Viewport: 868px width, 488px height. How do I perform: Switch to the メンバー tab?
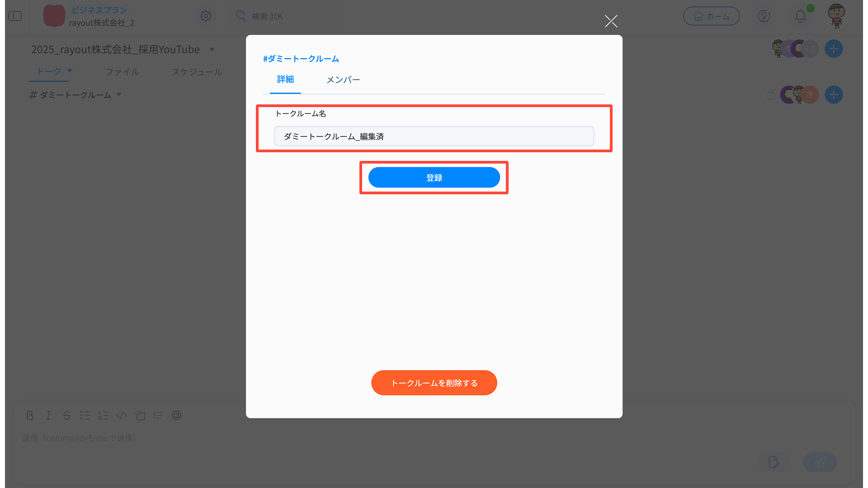343,80
